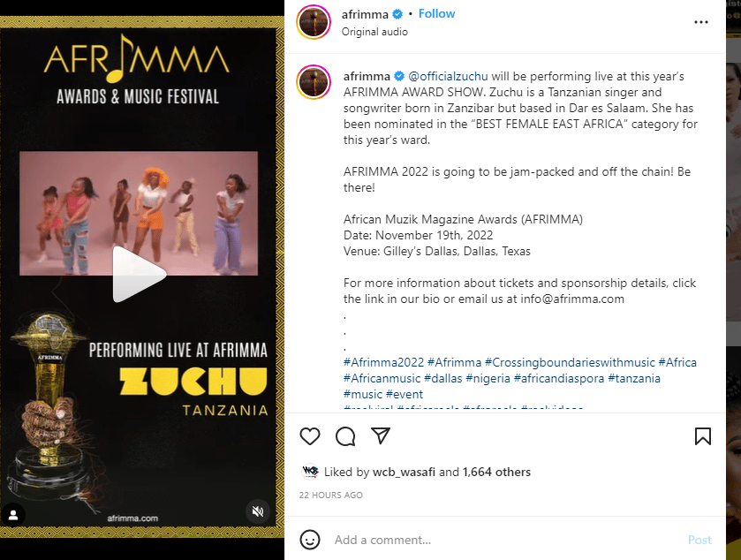Open the #tanzania hashtag

click(x=634, y=379)
